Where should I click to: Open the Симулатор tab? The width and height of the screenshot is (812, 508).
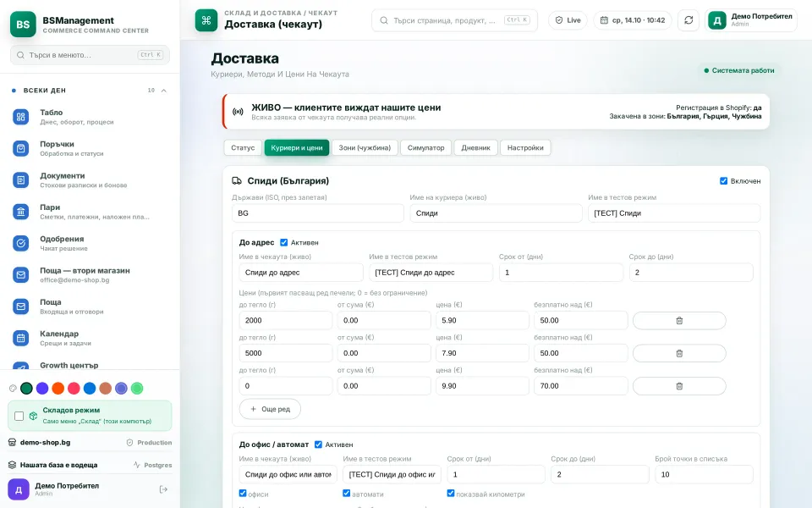point(425,147)
